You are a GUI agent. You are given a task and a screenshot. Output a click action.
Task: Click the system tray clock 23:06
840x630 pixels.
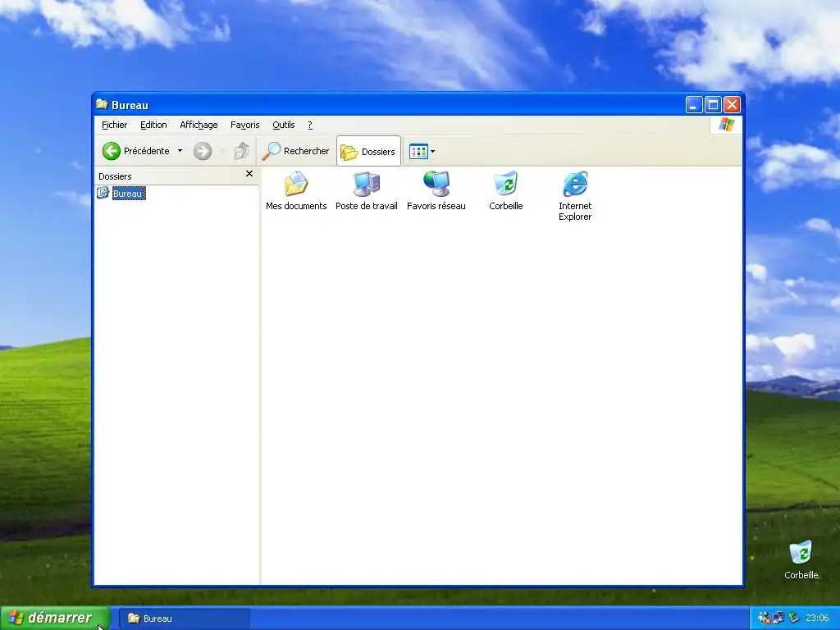tap(817, 619)
